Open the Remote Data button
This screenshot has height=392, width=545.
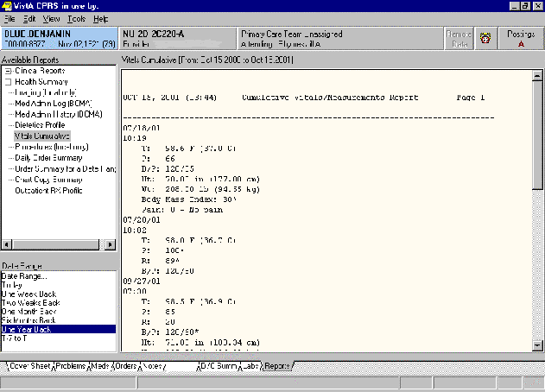pyautogui.click(x=459, y=38)
